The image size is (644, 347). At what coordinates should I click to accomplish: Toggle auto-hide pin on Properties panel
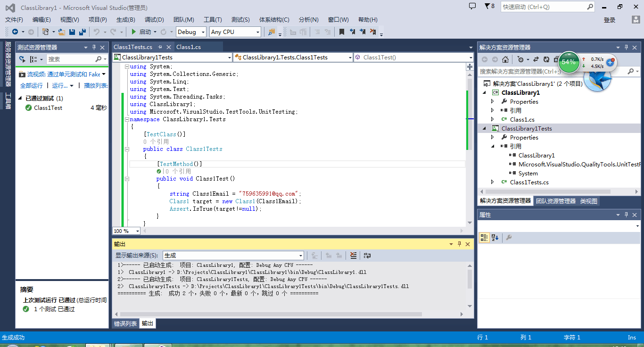click(x=627, y=215)
